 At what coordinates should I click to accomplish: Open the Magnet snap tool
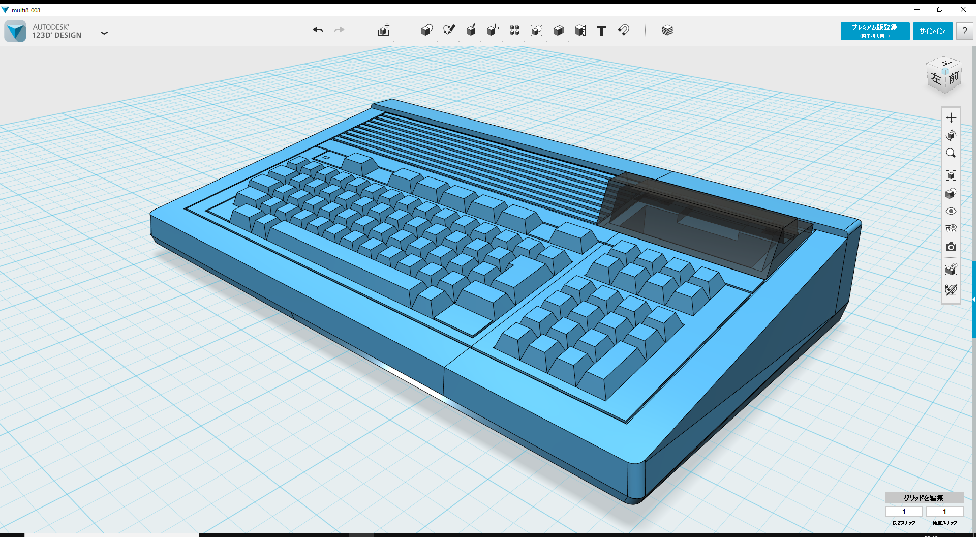point(624,31)
